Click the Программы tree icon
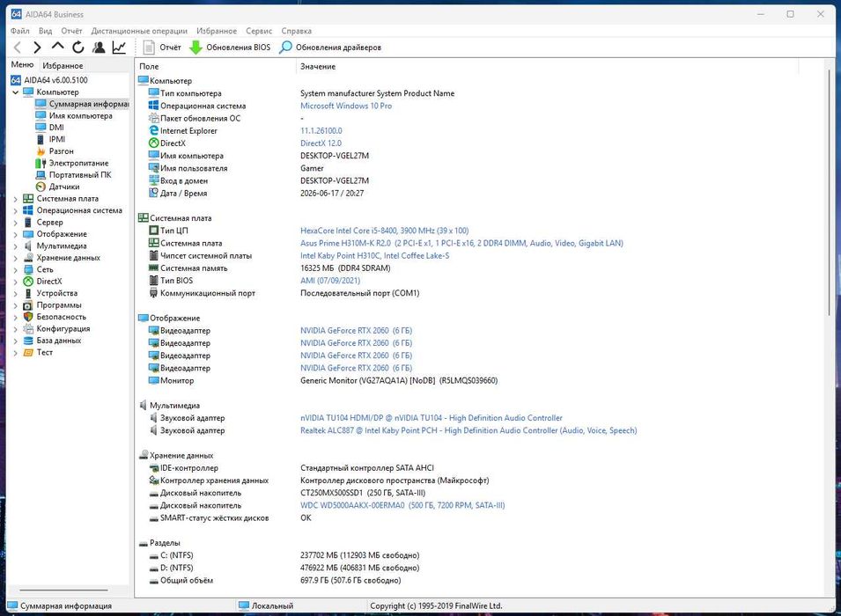The image size is (841, 616). click(28, 305)
